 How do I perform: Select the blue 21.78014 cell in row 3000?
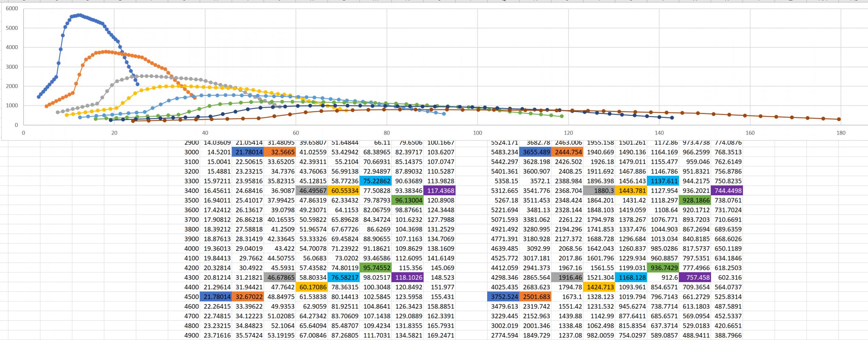pyautogui.click(x=248, y=152)
